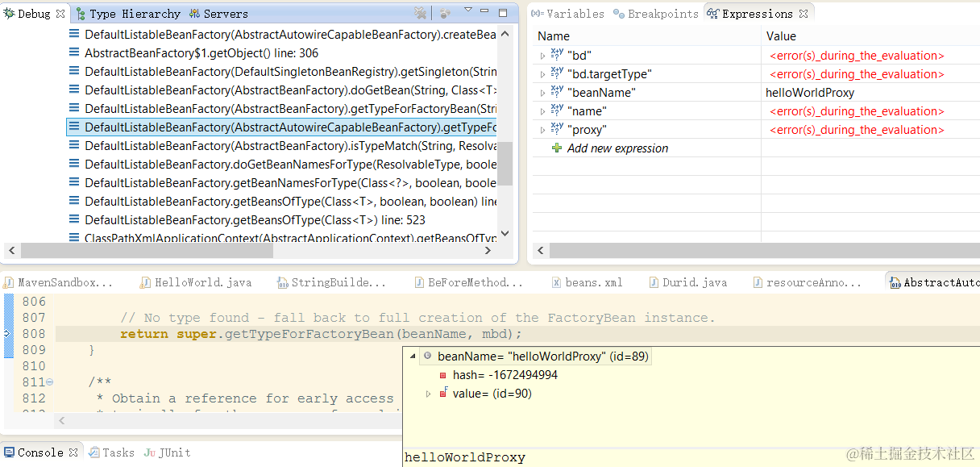Click Debug view scroll down arrow
This screenshot has width=980, height=467.
pyautogui.click(x=505, y=235)
